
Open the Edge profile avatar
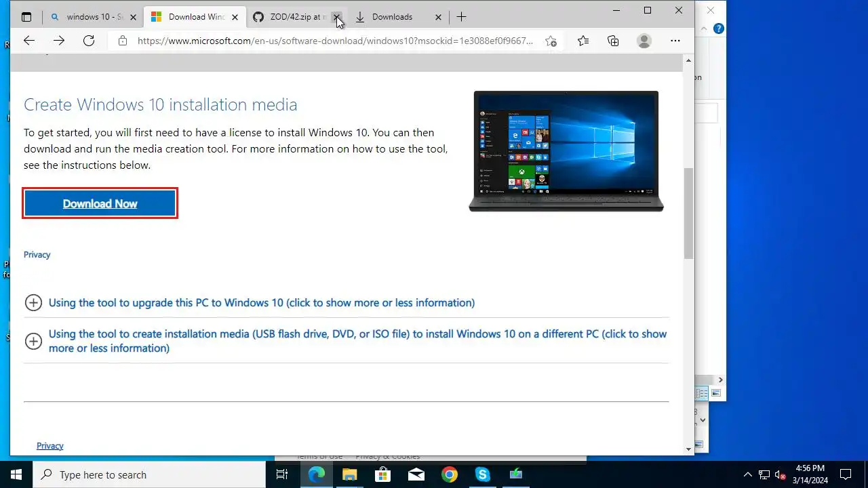pyautogui.click(x=644, y=41)
